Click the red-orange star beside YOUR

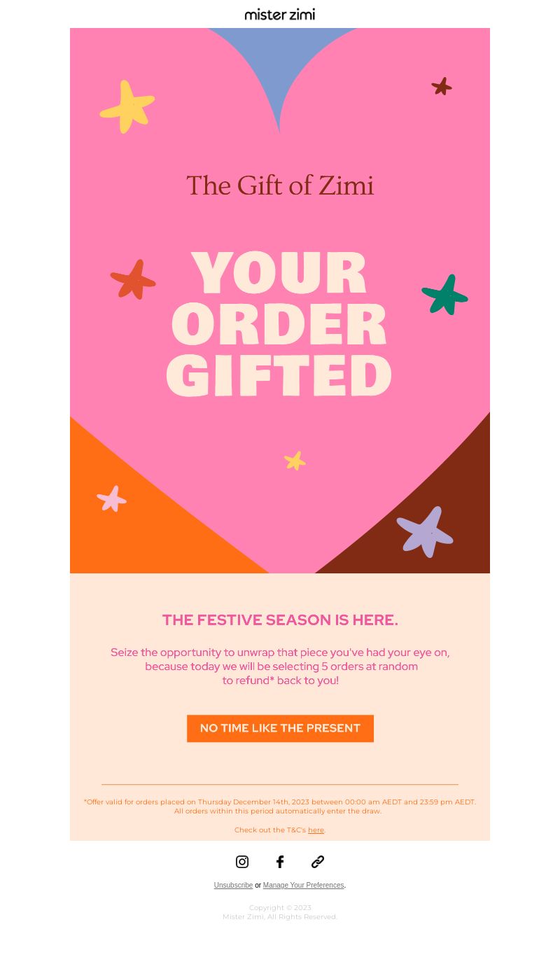133,279
